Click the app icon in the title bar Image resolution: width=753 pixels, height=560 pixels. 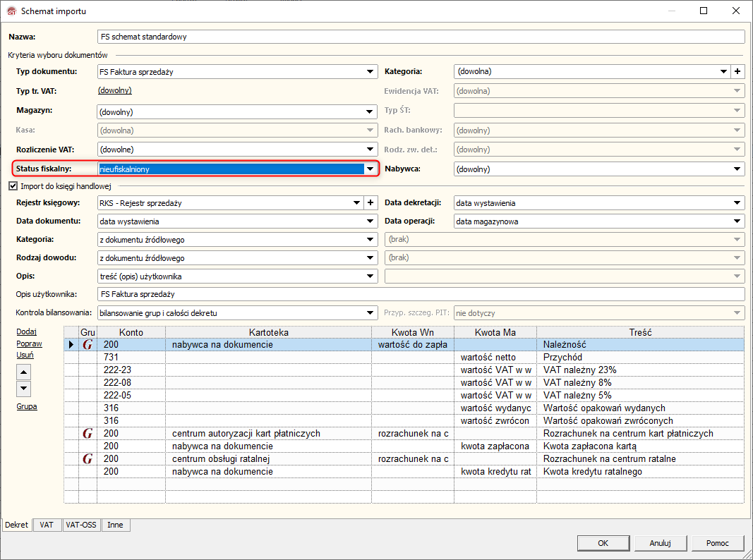tap(11, 11)
